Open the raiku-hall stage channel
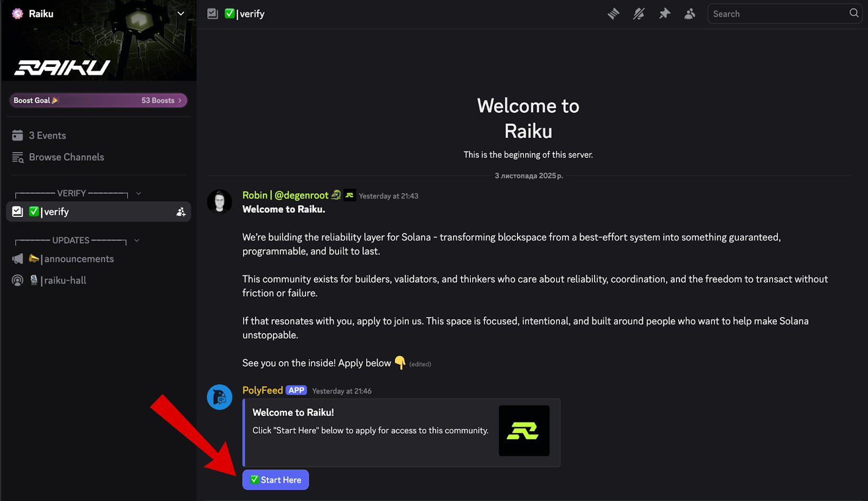Screen dimensions: 868x501 (98, 281)
